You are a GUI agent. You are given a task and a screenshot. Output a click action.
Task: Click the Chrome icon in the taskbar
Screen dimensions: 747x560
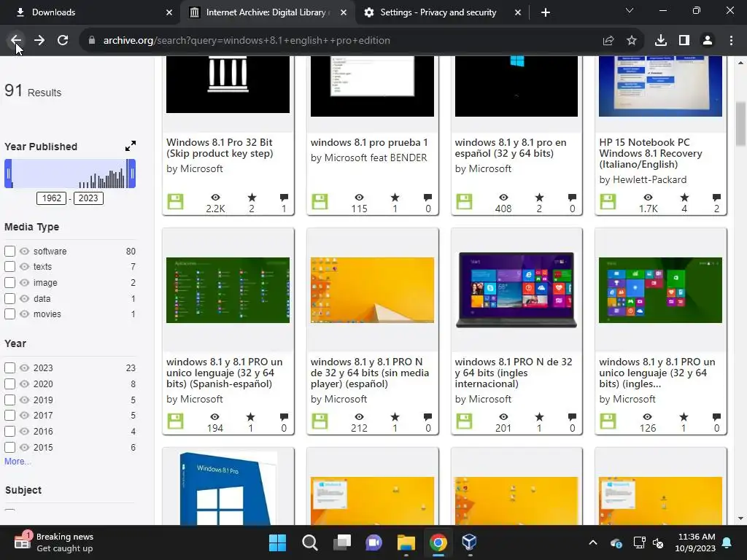click(x=438, y=542)
